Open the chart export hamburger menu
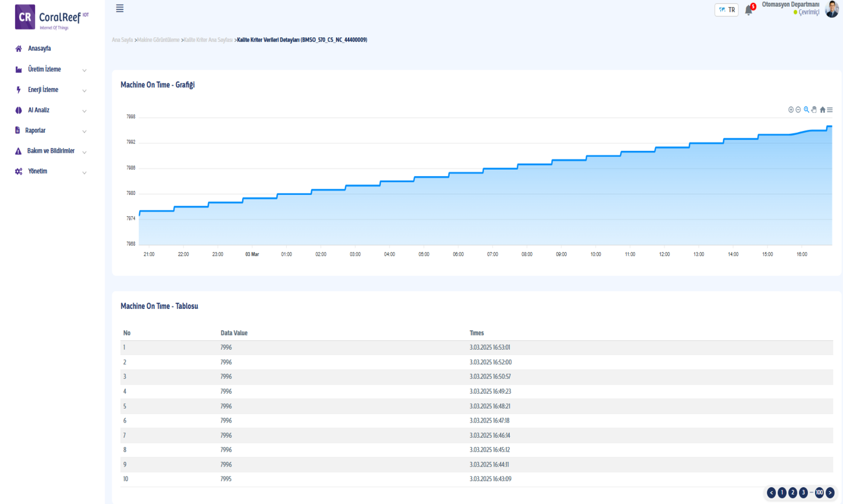Screen dimensions: 843x504 (830, 110)
